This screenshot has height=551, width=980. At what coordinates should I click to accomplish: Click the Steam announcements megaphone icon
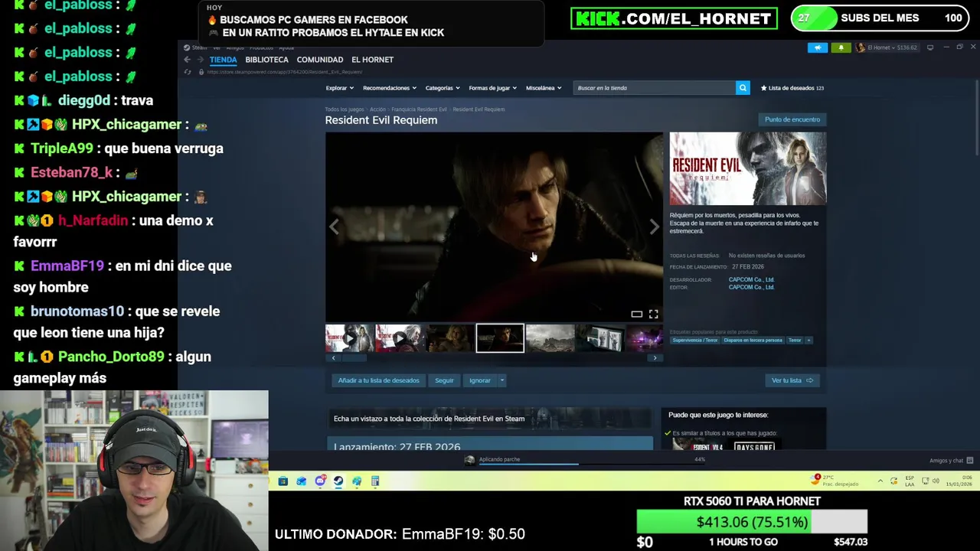pos(817,47)
